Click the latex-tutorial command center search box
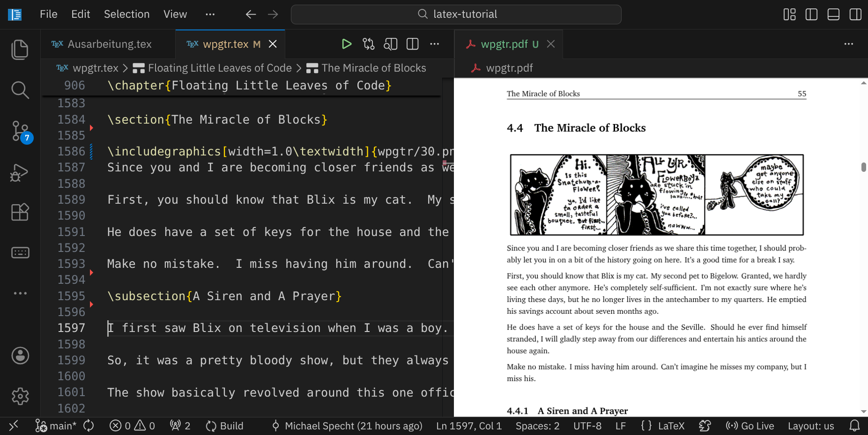Viewport: 868px width, 435px height. click(x=456, y=15)
